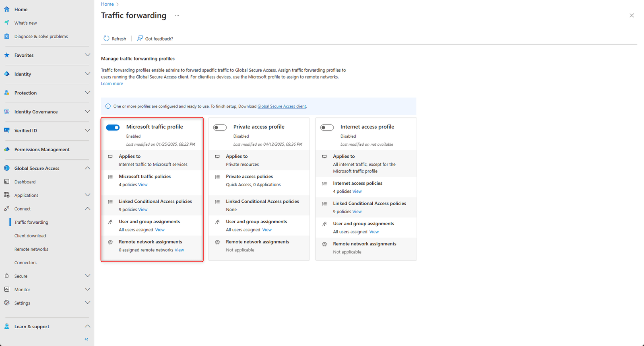Image resolution: width=644 pixels, height=346 pixels.
Task: View Microsoft traffic policies
Action: tap(143, 185)
